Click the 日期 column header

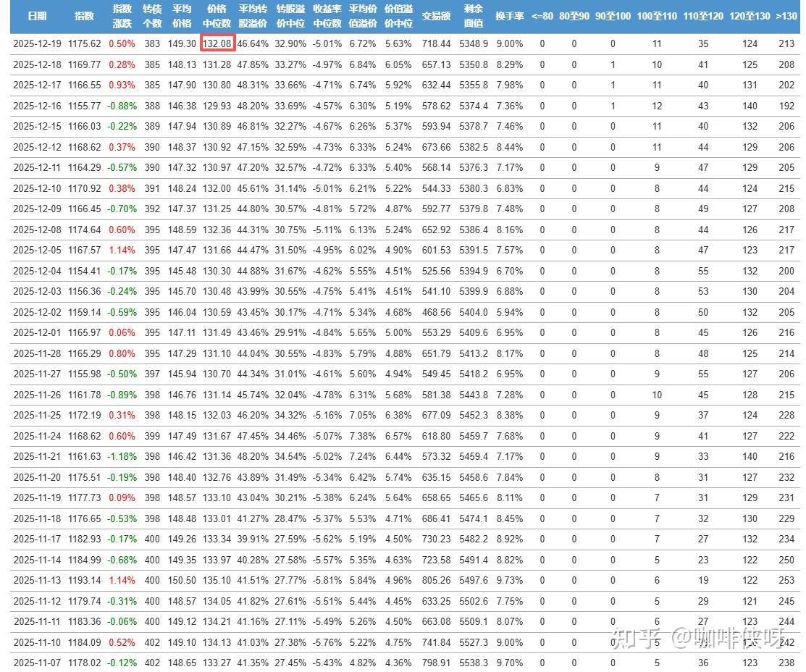(x=37, y=16)
